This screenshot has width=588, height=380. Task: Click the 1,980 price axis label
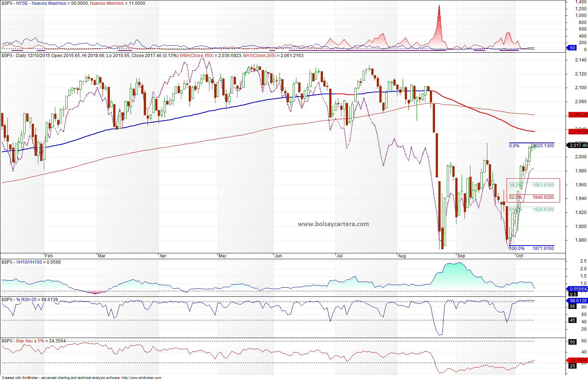coord(581,171)
